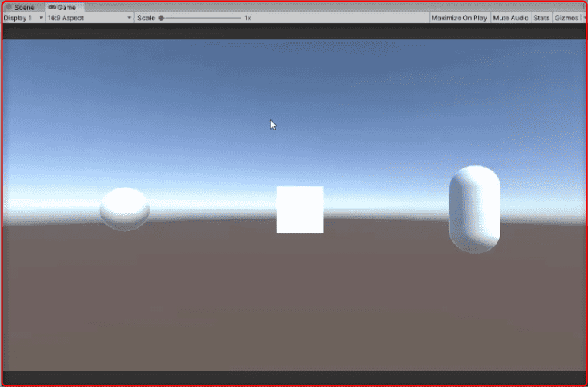588x387 pixels.
Task: Open the 18:9 Aspect dropdown
Action: (x=90, y=18)
